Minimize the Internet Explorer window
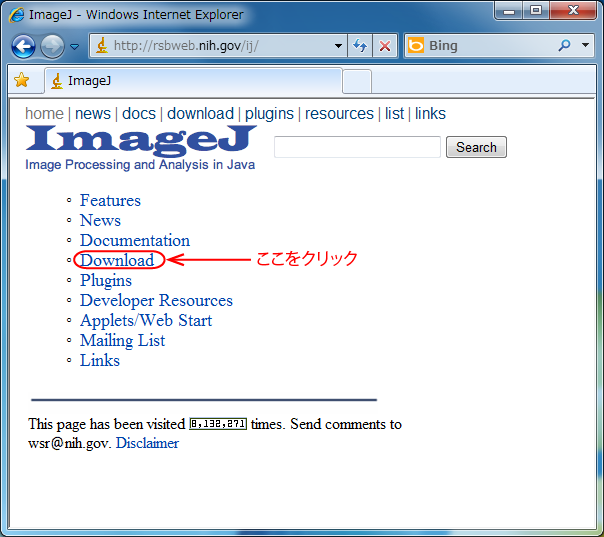Viewport: 604px width, 537px height. pyautogui.click(x=508, y=10)
